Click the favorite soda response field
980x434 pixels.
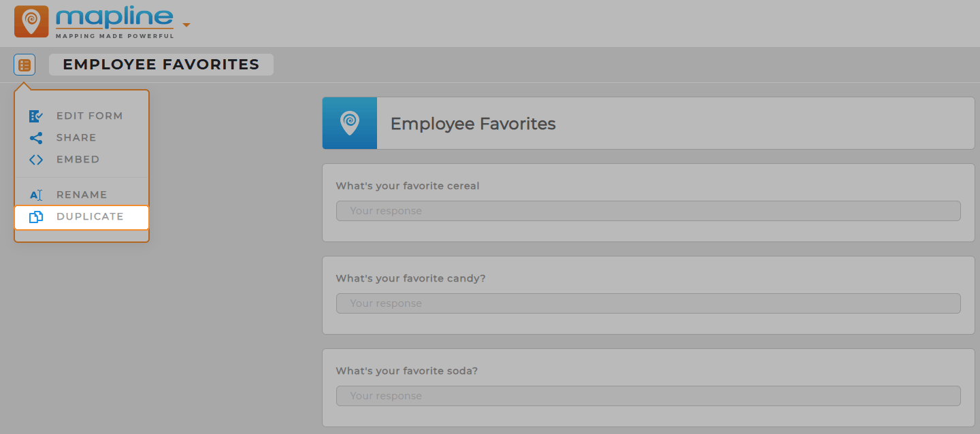tap(647, 395)
